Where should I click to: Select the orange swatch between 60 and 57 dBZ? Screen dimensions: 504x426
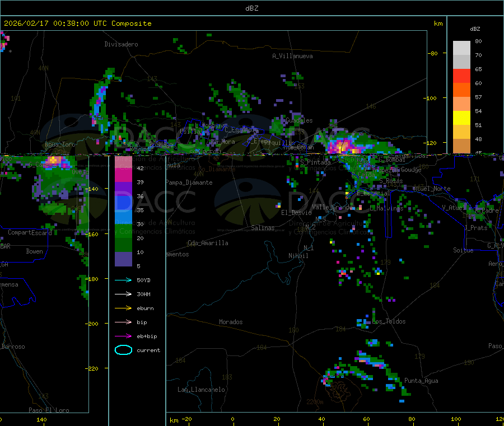pos(461,90)
